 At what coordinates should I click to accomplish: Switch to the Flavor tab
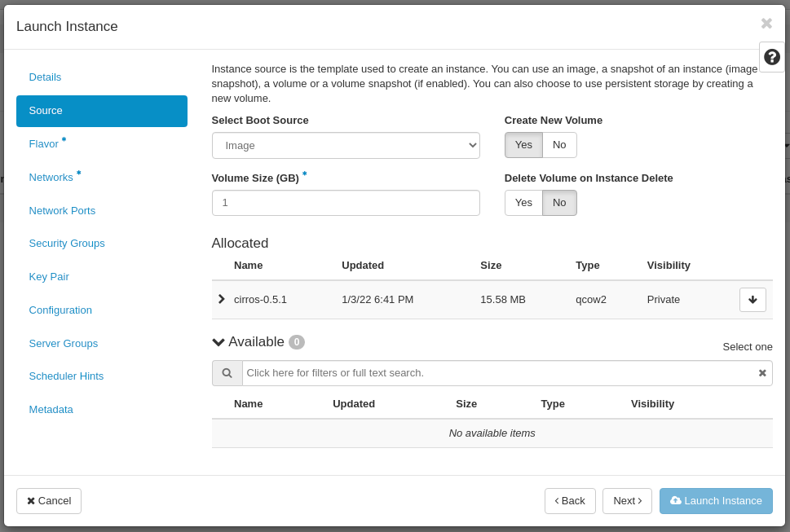click(43, 143)
